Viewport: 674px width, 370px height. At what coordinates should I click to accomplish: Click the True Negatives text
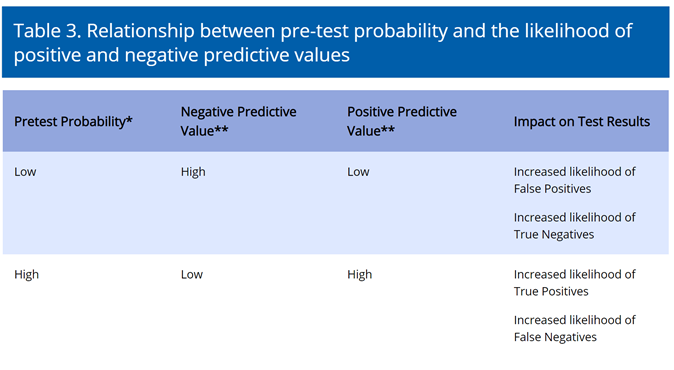coord(554,235)
